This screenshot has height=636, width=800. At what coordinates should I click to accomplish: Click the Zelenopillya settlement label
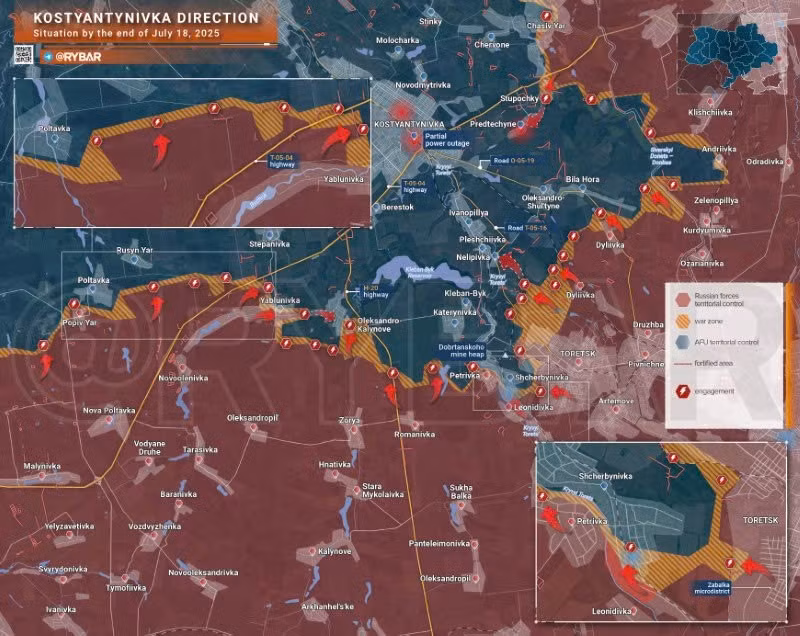click(716, 200)
